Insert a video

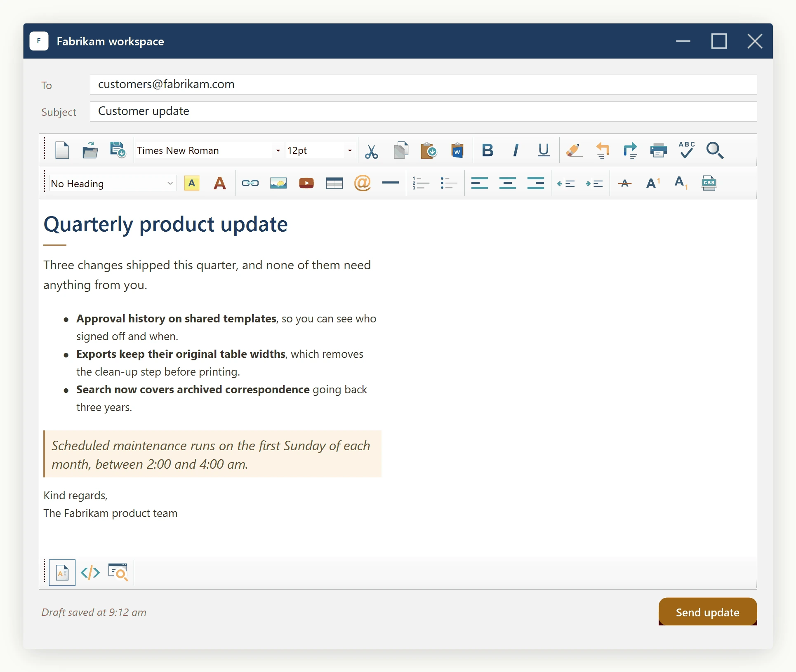[x=306, y=183]
